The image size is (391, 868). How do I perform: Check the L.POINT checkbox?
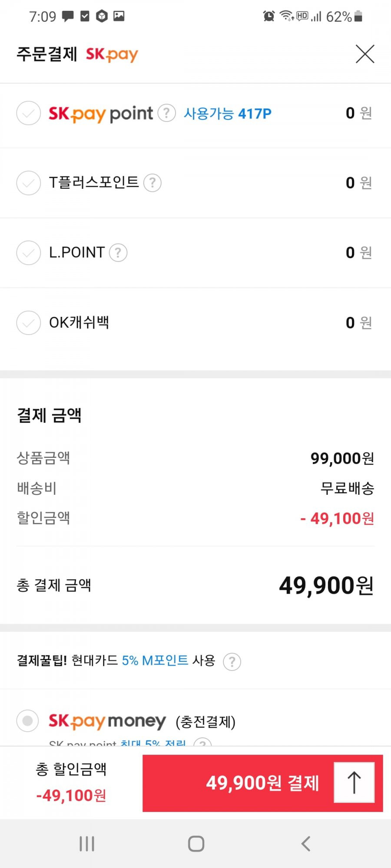coord(29,253)
